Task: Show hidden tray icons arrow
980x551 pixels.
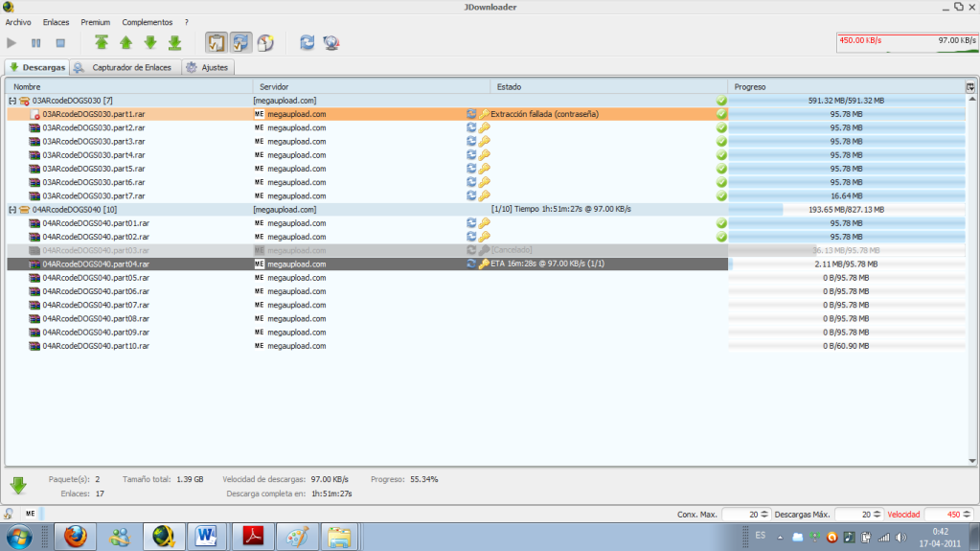Action: (780, 538)
